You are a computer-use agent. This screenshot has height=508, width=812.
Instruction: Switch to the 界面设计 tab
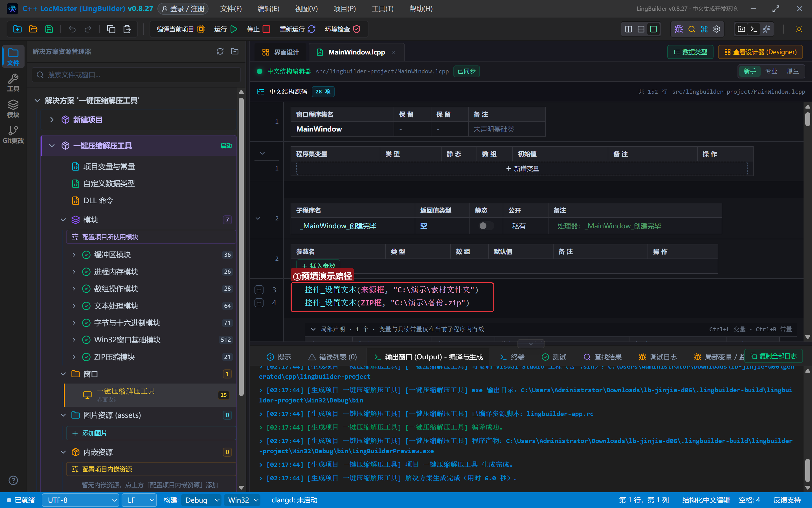click(280, 52)
